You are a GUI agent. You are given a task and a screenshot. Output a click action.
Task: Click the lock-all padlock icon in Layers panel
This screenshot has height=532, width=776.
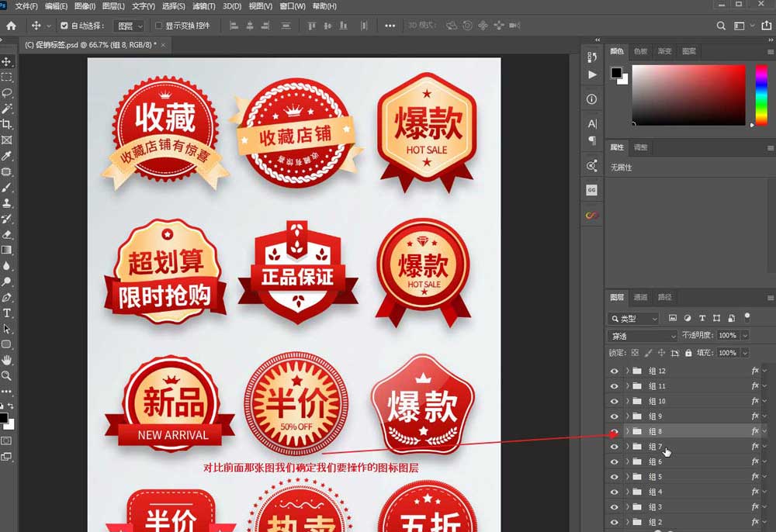[688, 353]
